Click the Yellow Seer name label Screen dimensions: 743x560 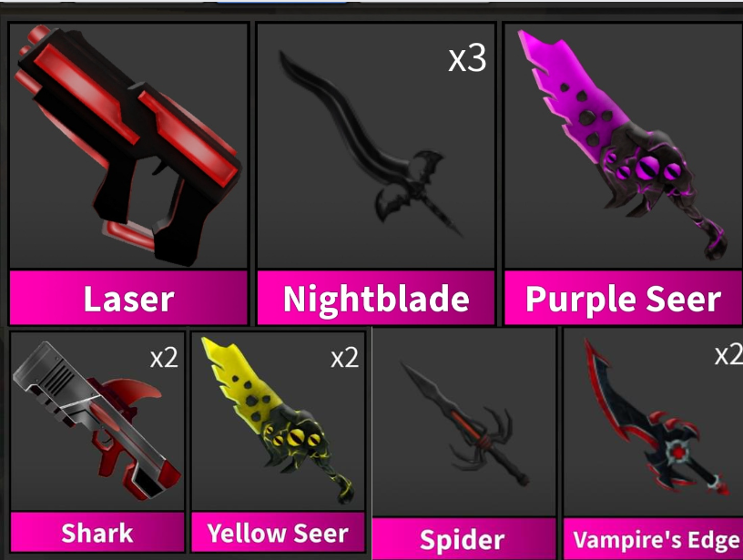pyautogui.click(x=278, y=533)
